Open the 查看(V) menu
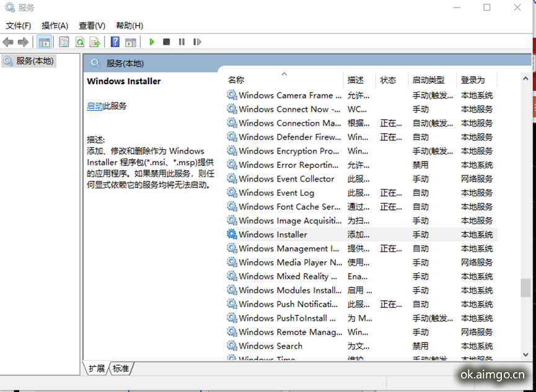The width and height of the screenshot is (536, 392). click(x=92, y=25)
